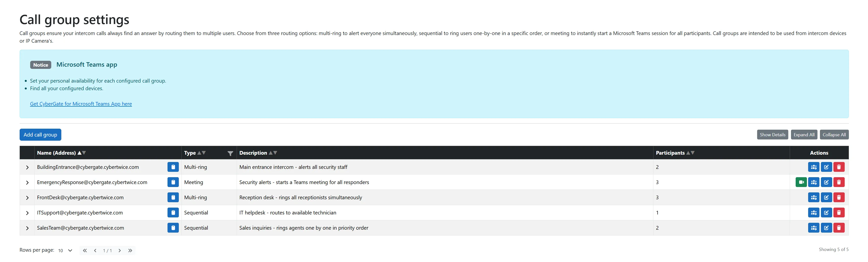The width and height of the screenshot is (868, 262).
Task: Click Expand All button
Action: point(804,134)
